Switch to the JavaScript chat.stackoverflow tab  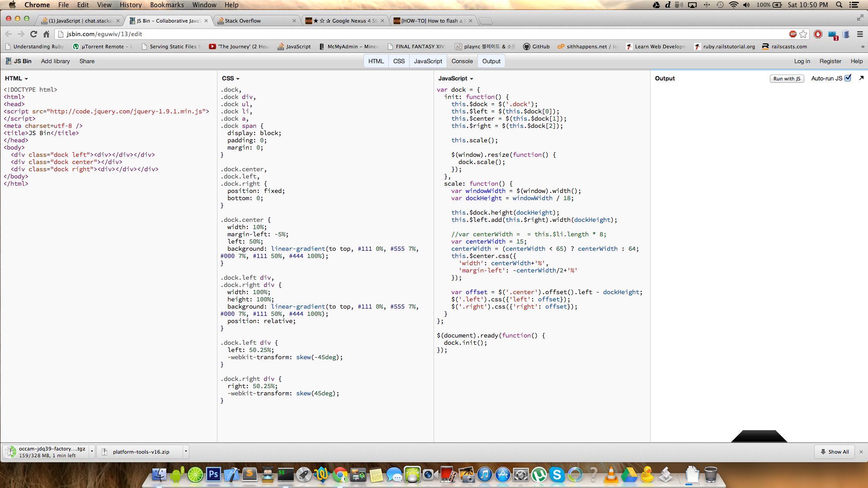click(80, 21)
